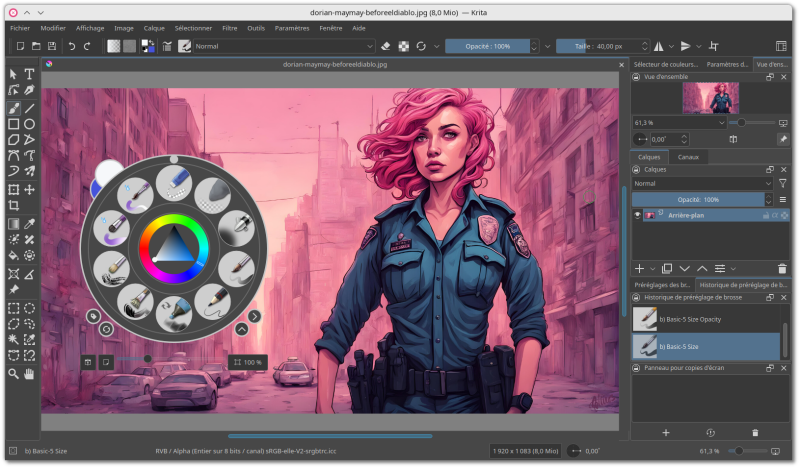Select the Ellipse tool
Image resolution: width=800 pixels, height=468 pixels.
(29, 124)
